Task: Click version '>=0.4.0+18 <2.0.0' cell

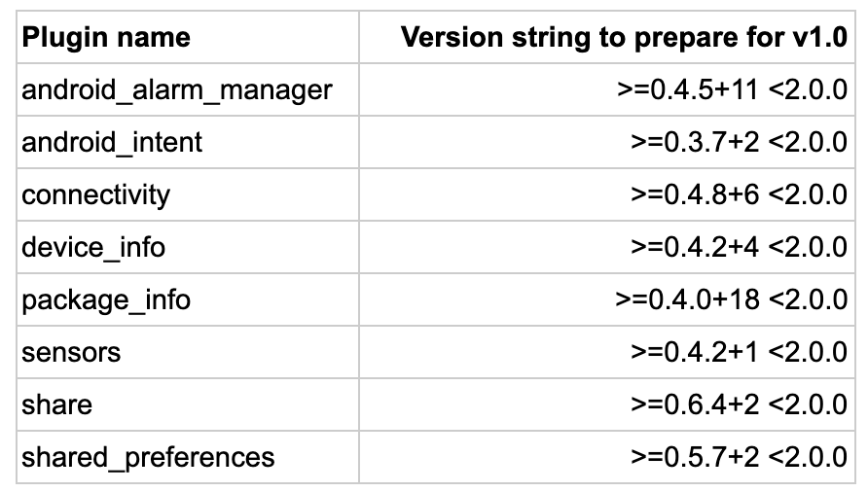Action: click(x=607, y=299)
